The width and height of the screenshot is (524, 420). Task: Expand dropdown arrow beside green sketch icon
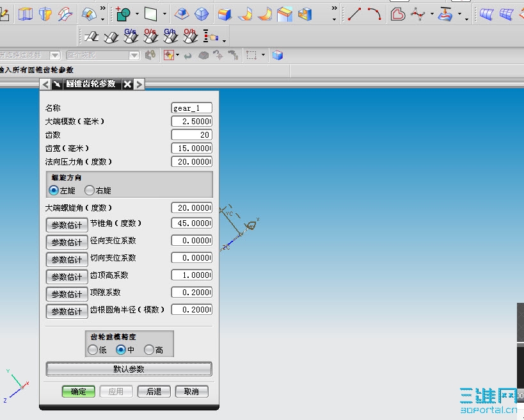(x=138, y=14)
